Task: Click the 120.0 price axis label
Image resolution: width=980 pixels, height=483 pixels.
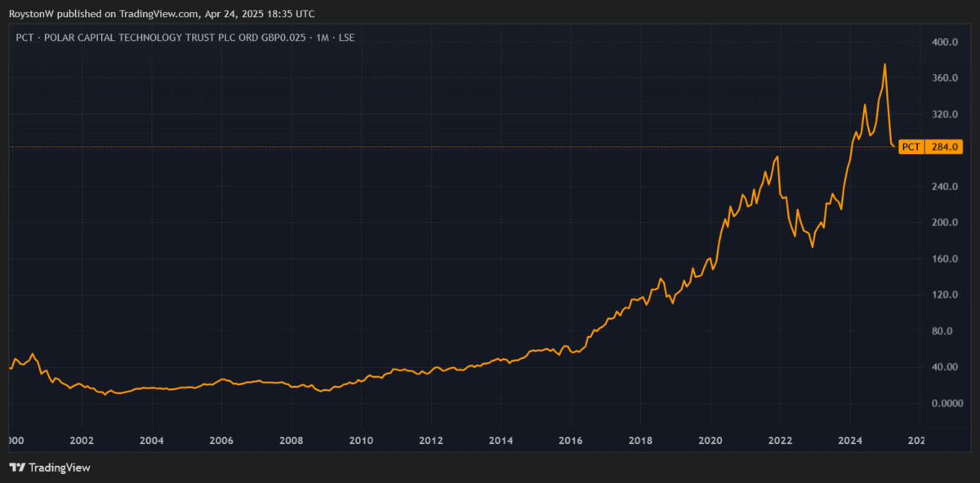Action: click(x=944, y=295)
